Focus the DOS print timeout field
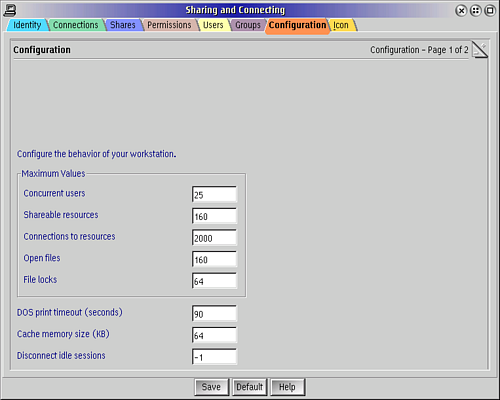 tap(214, 313)
